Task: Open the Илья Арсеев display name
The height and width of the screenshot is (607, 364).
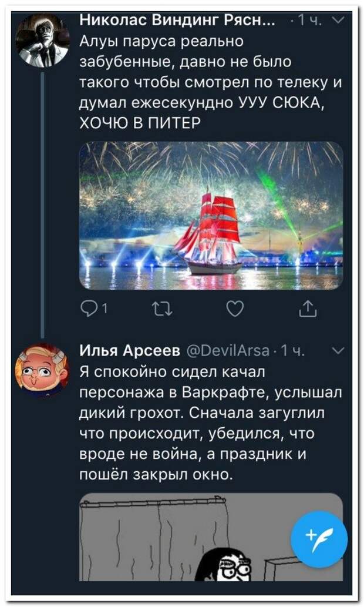Action: tap(130, 350)
